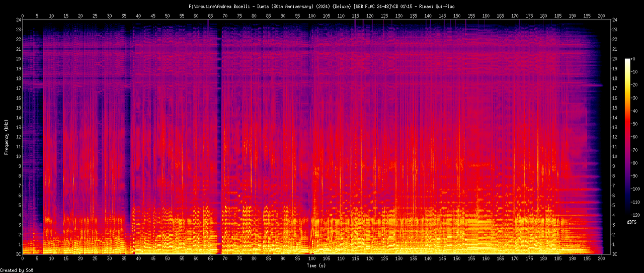Click the '35' tick on the bottom time axis
The width and height of the screenshot is (644, 273).
124,258
